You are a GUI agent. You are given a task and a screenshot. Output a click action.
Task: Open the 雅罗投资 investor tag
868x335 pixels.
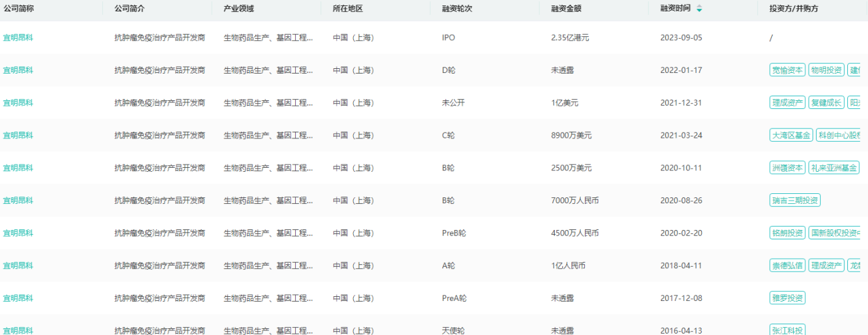pos(787,298)
